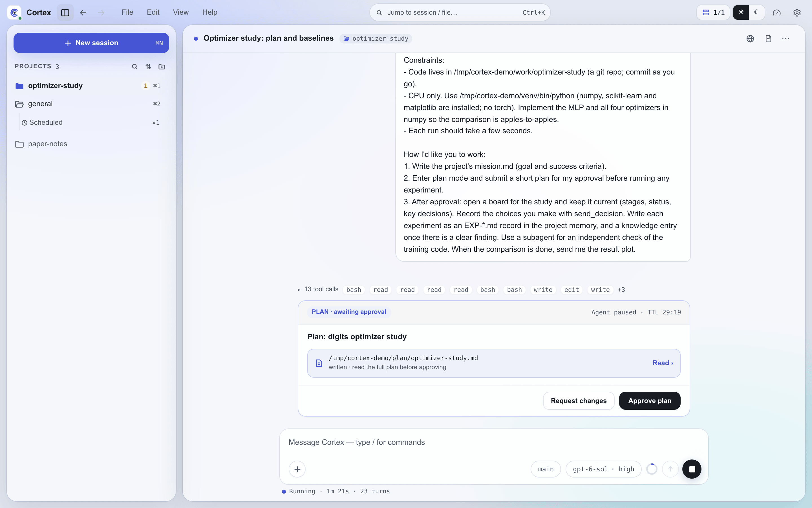The height and width of the screenshot is (508, 812).
Task: Open the File menu
Action: pos(127,12)
